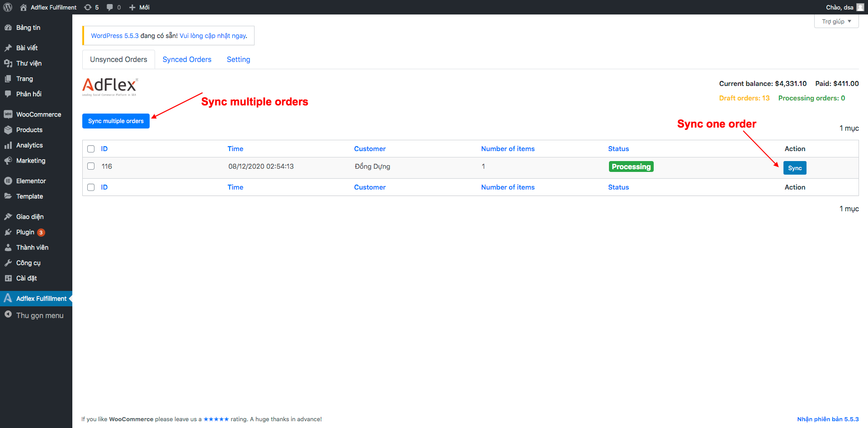Open the Products menu label
Viewport: 868px width, 428px height.
(29, 130)
